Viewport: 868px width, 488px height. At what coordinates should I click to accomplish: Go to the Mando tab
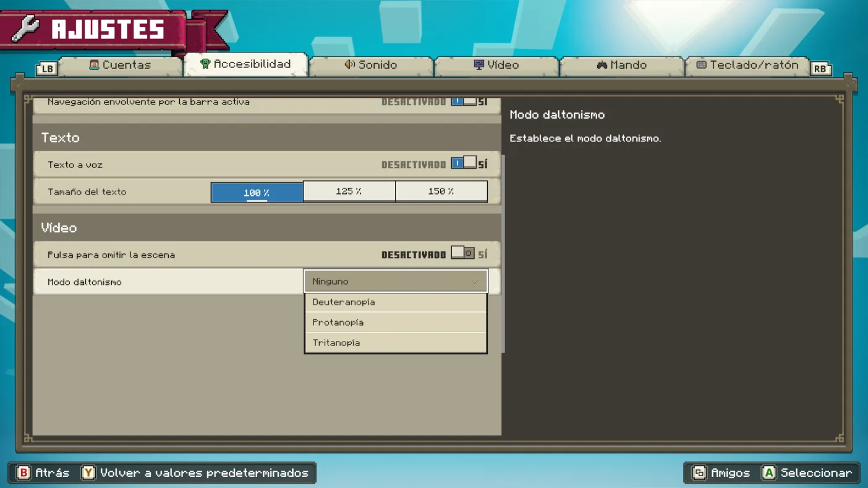click(x=622, y=65)
